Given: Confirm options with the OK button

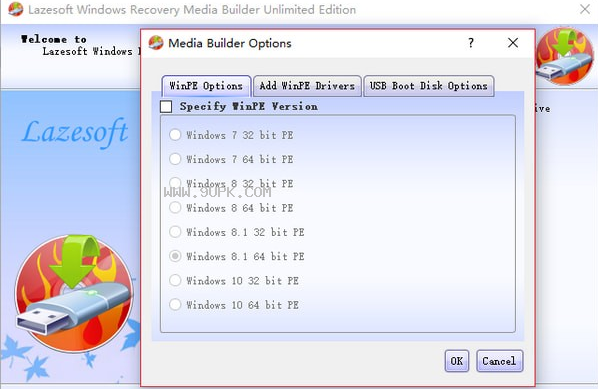Looking at the screenshot, I should [457, 361].
